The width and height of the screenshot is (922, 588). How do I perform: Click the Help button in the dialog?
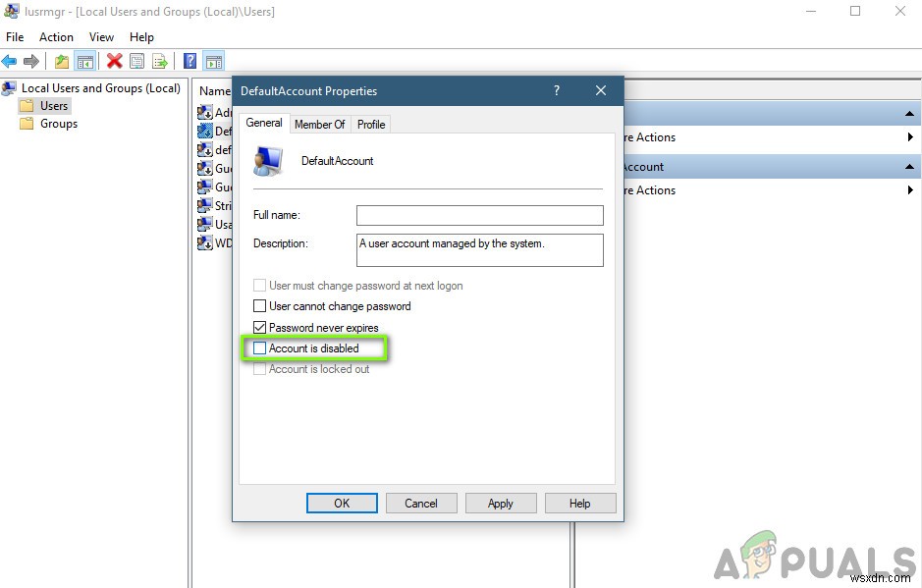click(579, 504)
